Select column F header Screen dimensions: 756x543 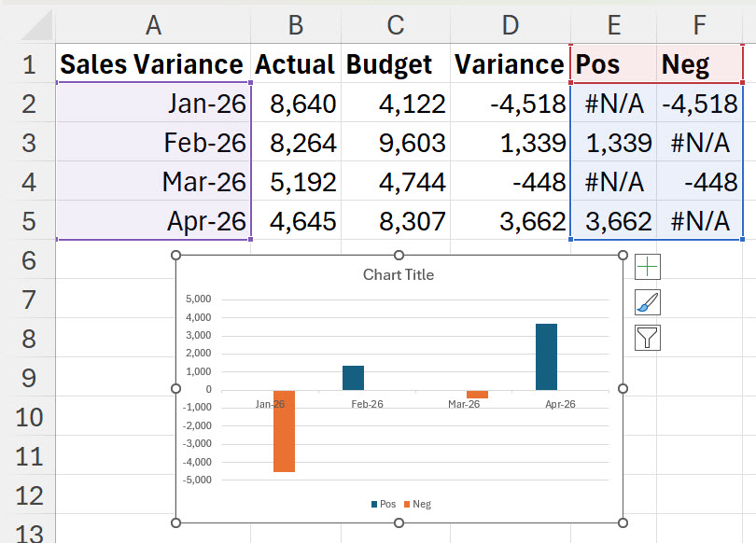[x=699, y=24]
